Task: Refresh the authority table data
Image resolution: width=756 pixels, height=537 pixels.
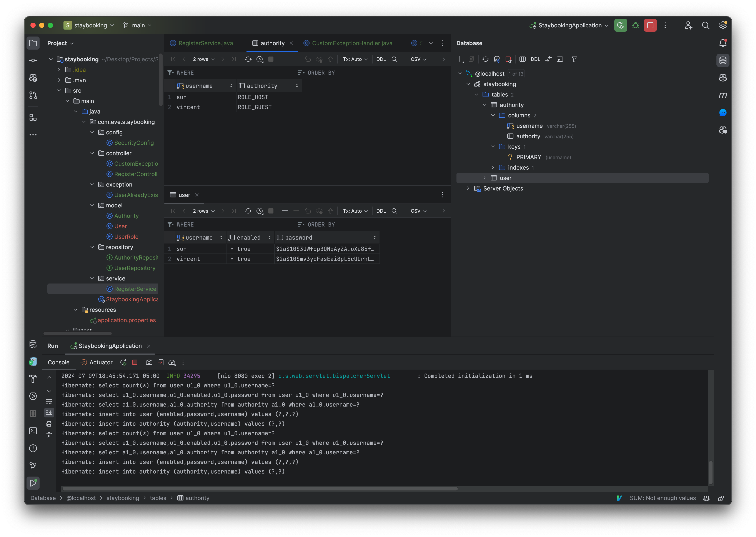Action: click(x=248, y=59)
